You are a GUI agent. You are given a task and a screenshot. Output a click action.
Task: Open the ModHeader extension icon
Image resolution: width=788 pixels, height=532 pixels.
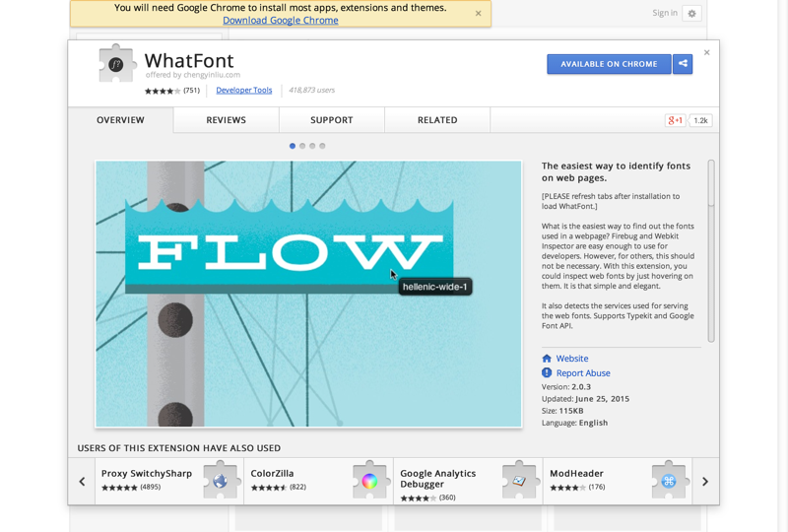click(x=669, y=480)
